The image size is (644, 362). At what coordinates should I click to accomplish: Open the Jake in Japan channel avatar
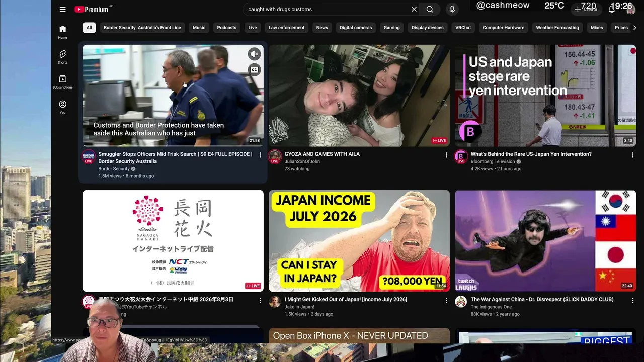click(x=275, y=302)
